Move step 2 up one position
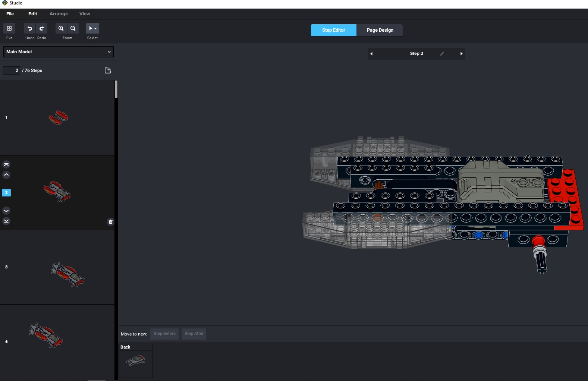 coord(6,175)
